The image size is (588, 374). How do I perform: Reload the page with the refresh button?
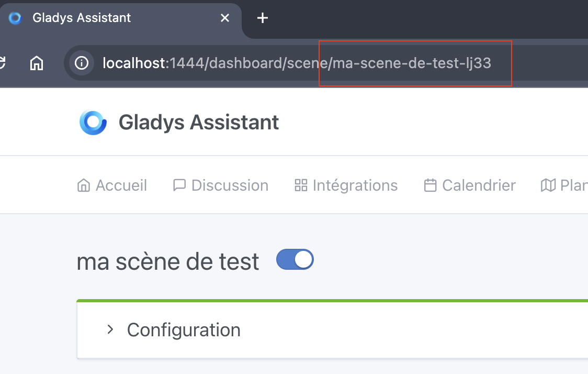point(2,63)
